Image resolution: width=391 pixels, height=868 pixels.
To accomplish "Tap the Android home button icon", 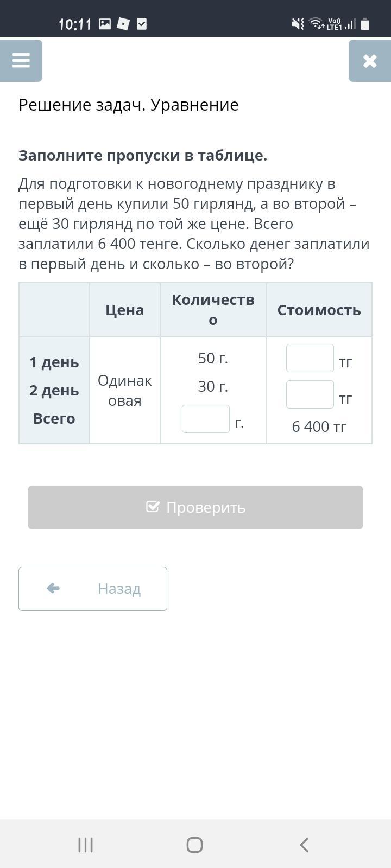I will [x=195, y=845].
